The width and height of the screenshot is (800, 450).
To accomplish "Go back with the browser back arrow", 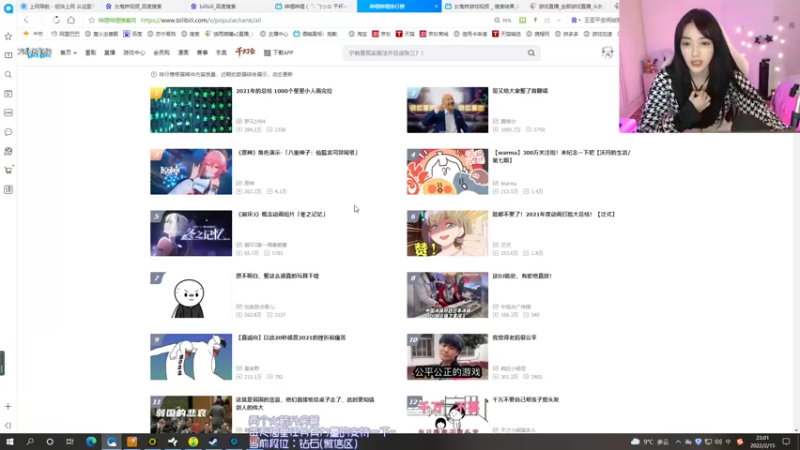I will (26, 20).
